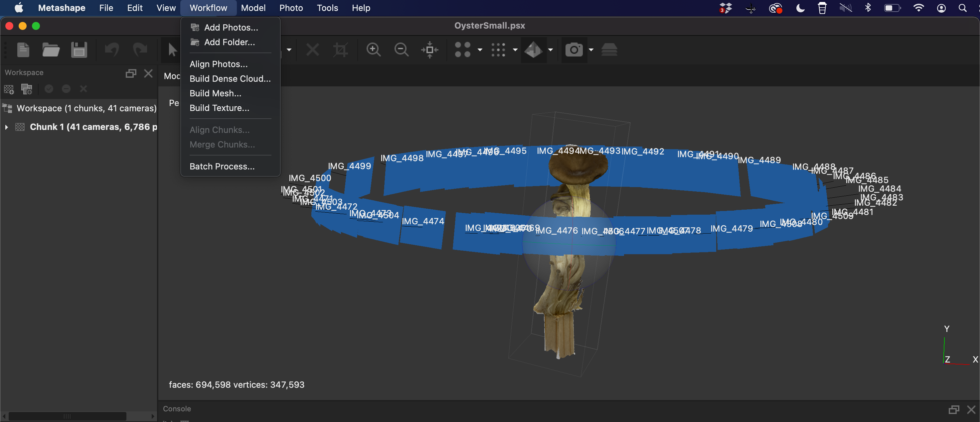The height and width of the screenshot is (422, 980).
Task: Open the dense cloud view mode dropdown arrow
Action: pyautogui.click(x=515, y=50)
